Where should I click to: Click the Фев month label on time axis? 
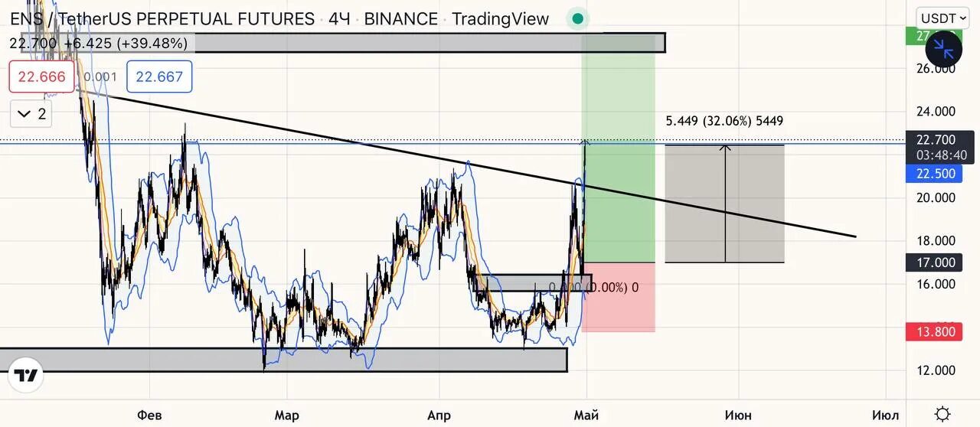click(149, 415)
